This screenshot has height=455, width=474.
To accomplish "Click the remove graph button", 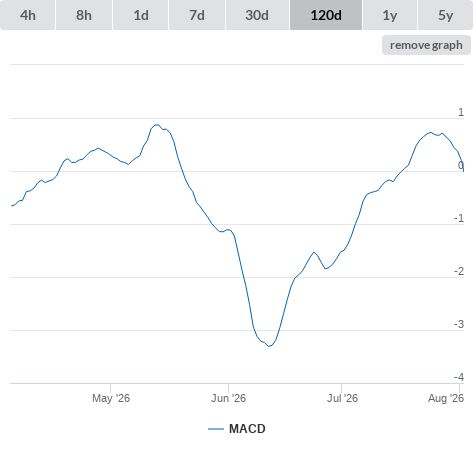I will (x=426, y=45).
